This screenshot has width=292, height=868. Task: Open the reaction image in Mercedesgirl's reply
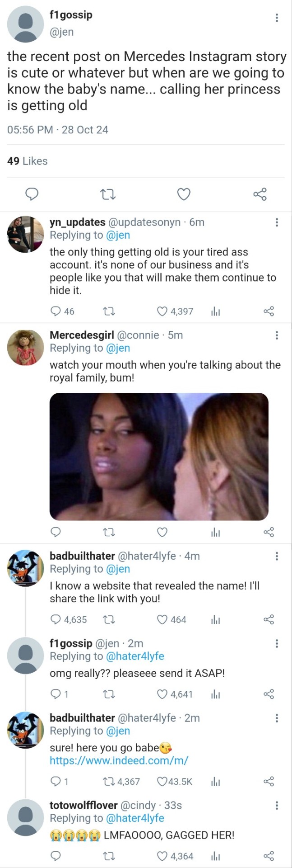pos(159,457)
